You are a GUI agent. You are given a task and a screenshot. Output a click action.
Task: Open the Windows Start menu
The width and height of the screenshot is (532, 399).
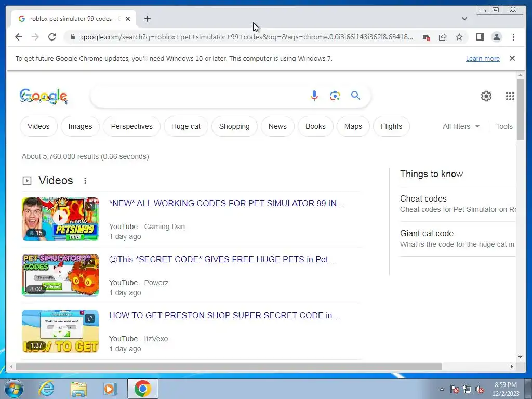pos(14,389)
